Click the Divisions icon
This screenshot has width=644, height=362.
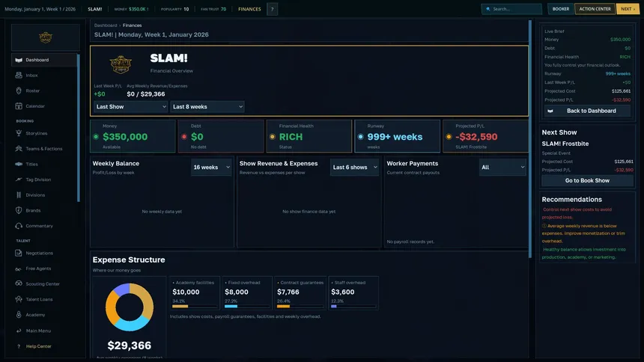19,195
